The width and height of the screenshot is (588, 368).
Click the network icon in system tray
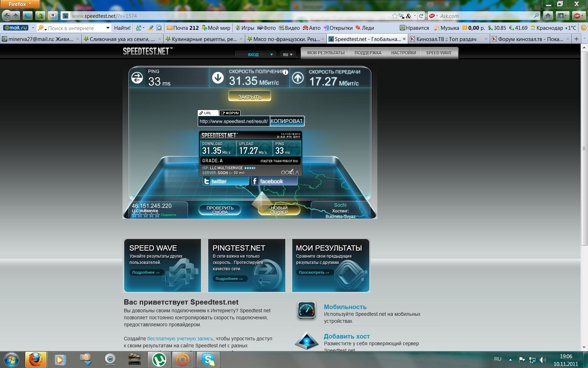[532, 360]
